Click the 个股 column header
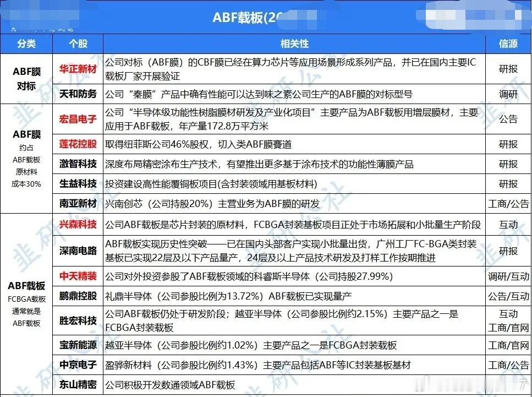Screen dimensions: 532x397 click(x=78, y=44)
